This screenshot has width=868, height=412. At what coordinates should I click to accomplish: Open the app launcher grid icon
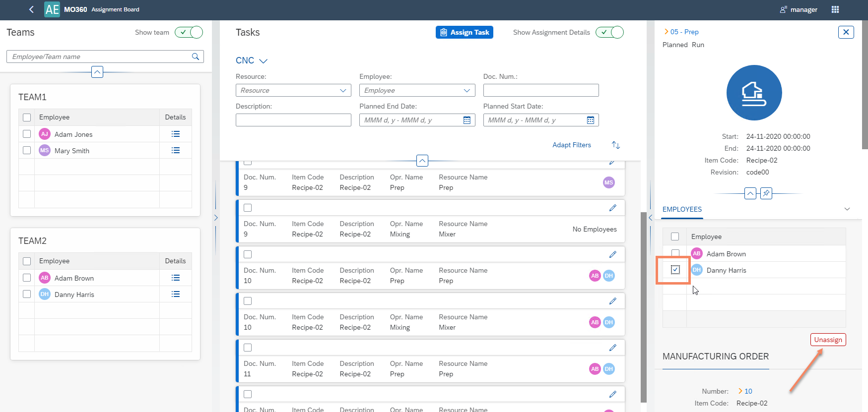pyautogui.click(x=835, y=9)
